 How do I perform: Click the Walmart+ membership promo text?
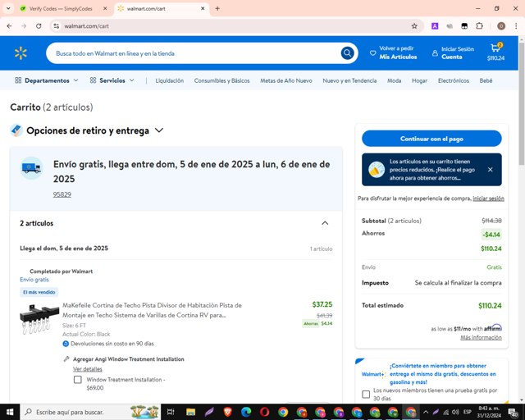(x=443, y=374)
